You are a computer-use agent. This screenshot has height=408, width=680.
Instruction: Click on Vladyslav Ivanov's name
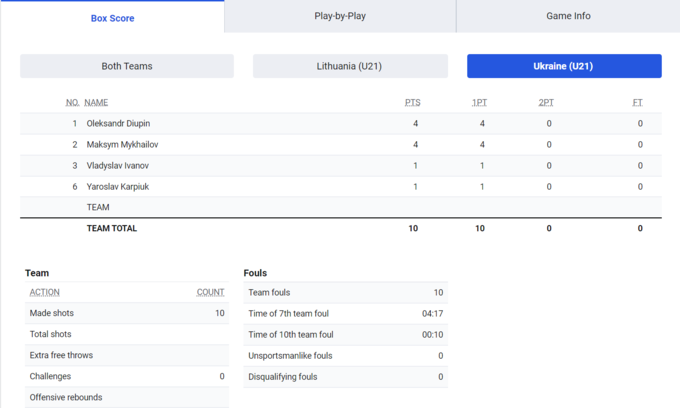tap(117, 165)
